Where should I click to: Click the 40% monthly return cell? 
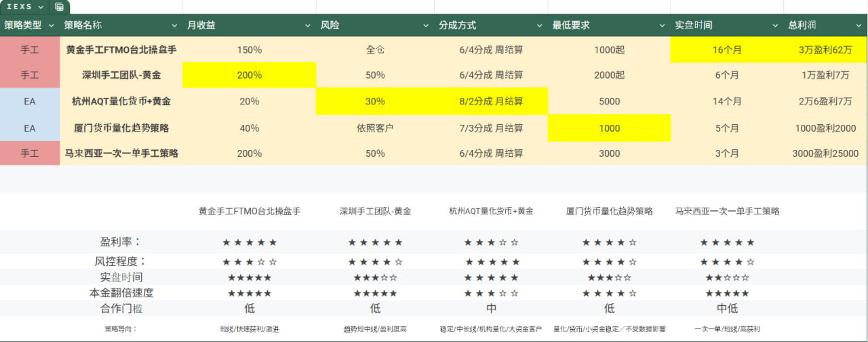point(250,128)
